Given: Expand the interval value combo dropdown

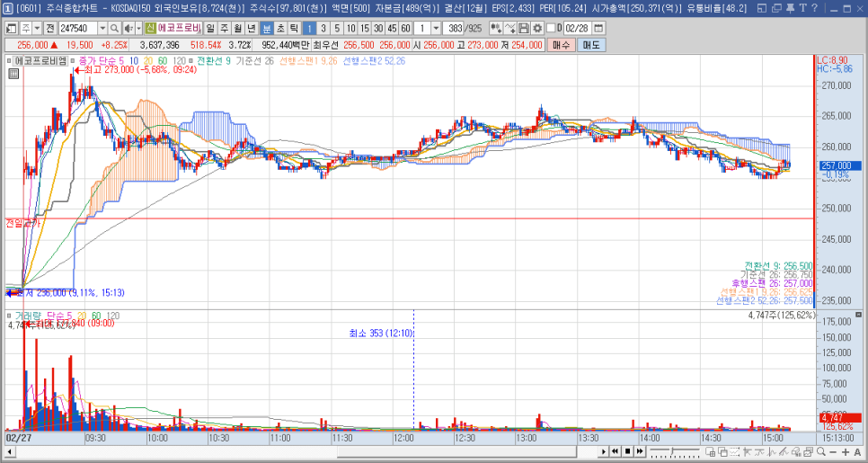Looking at the screenshot, I should point(436,28).
